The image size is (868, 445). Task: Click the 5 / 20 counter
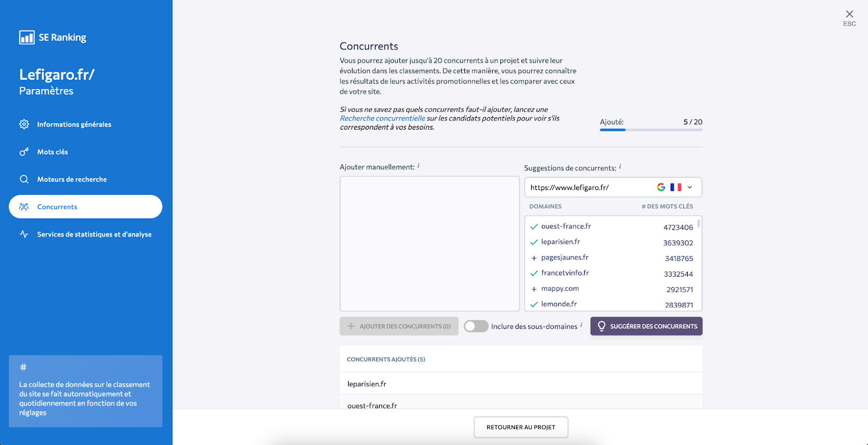tap(693, 122)
